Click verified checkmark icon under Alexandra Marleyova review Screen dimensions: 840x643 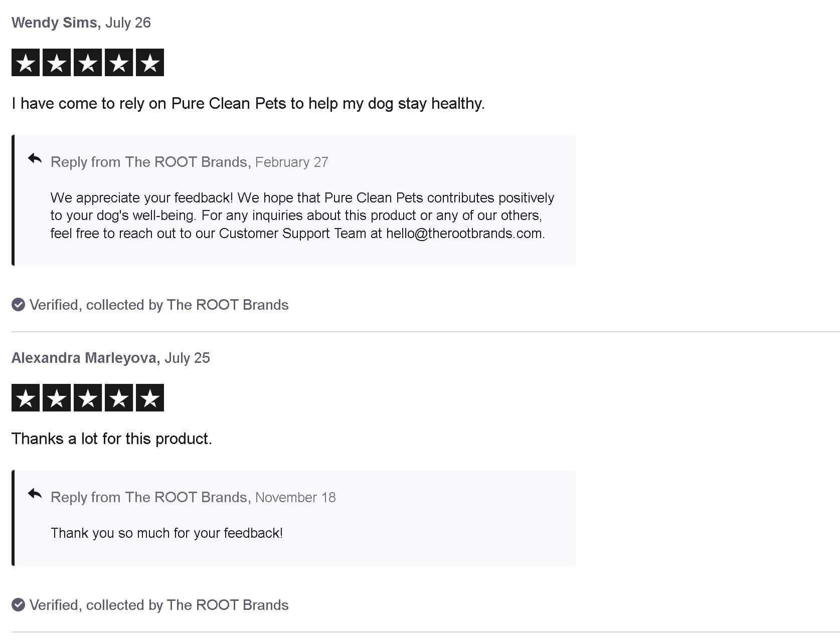tap(19, 605)
